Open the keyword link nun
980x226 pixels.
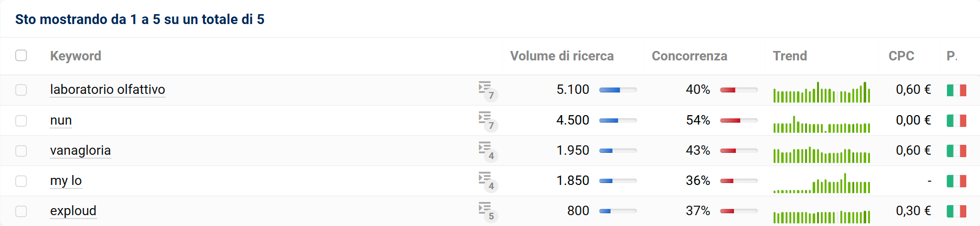click(x=61, y=120)
